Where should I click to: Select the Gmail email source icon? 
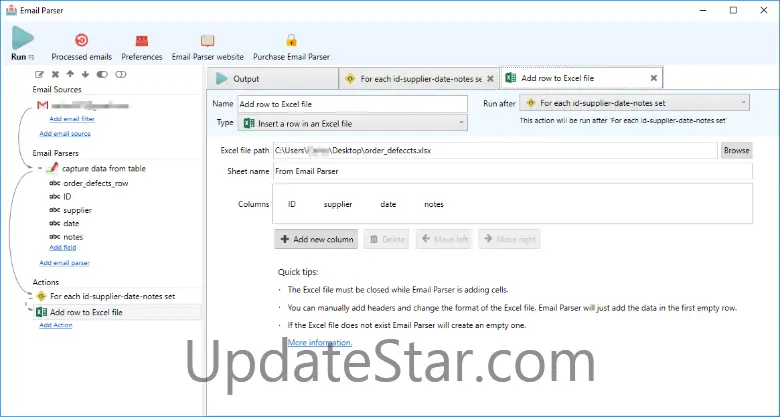pyautogui.click(x=43, y=105)
